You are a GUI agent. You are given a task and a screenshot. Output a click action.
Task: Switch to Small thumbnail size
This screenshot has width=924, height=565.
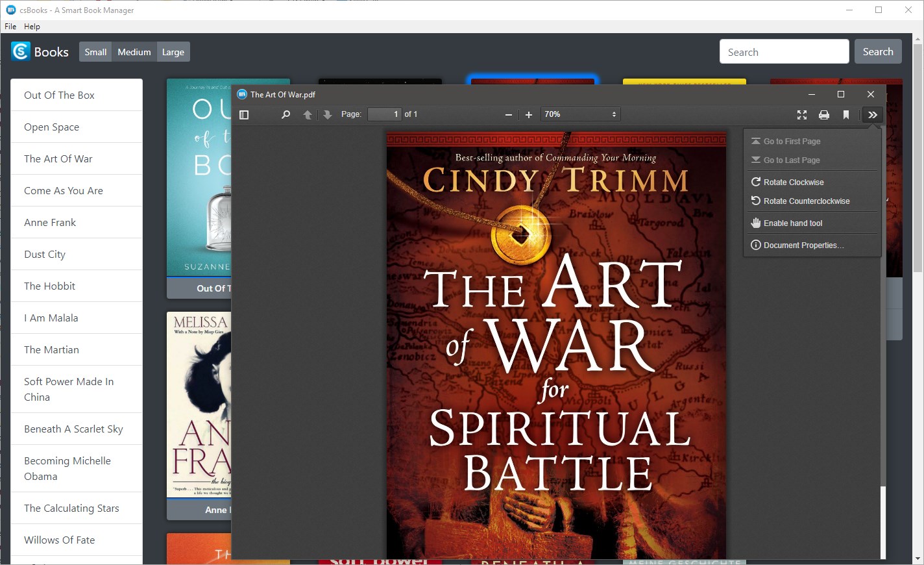pyautogui.click(x=95, y=52)
